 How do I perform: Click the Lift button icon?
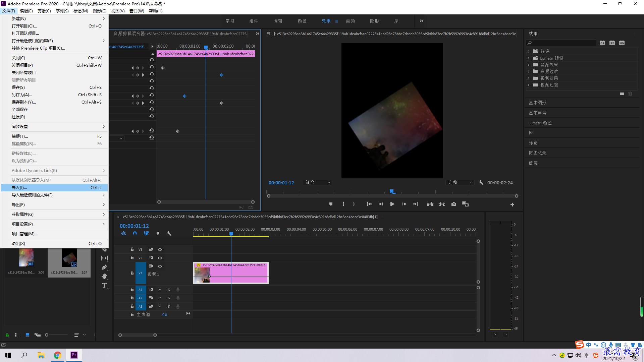point(430,204)
